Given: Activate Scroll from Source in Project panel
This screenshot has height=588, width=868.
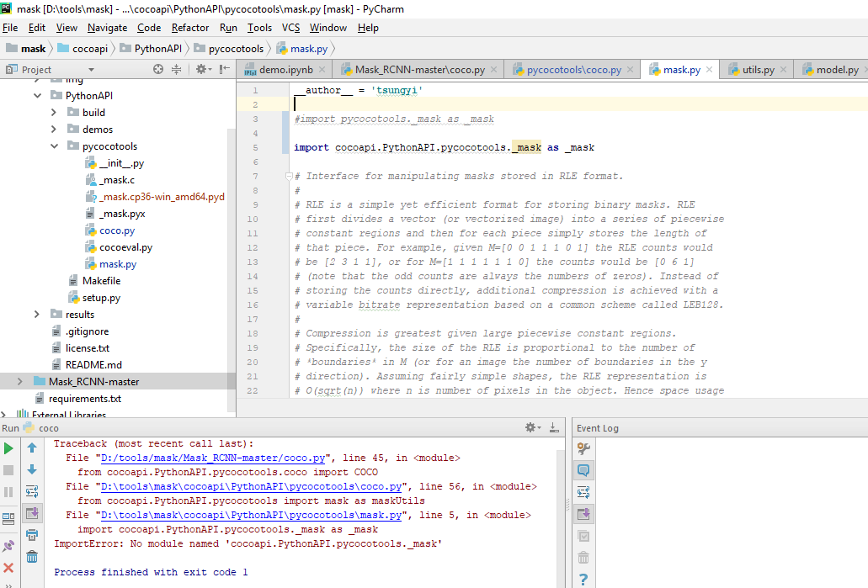Looking at the screenshot, I should click(158, 69).
